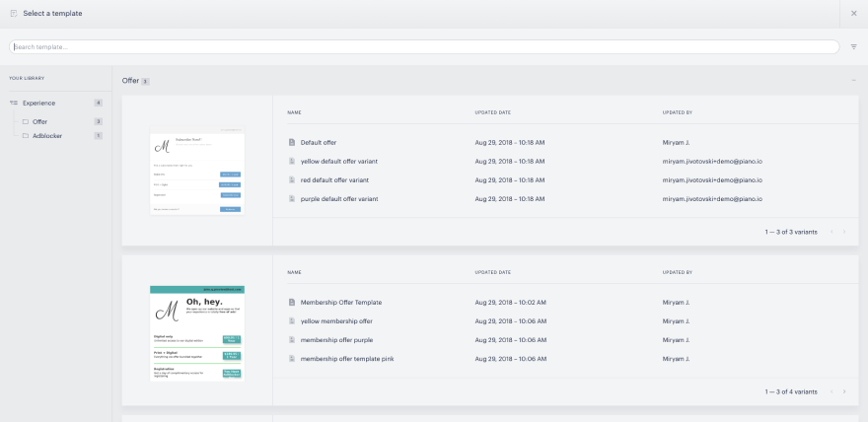Click the Search template input field

pyautogui.click(x=424, y=47)
